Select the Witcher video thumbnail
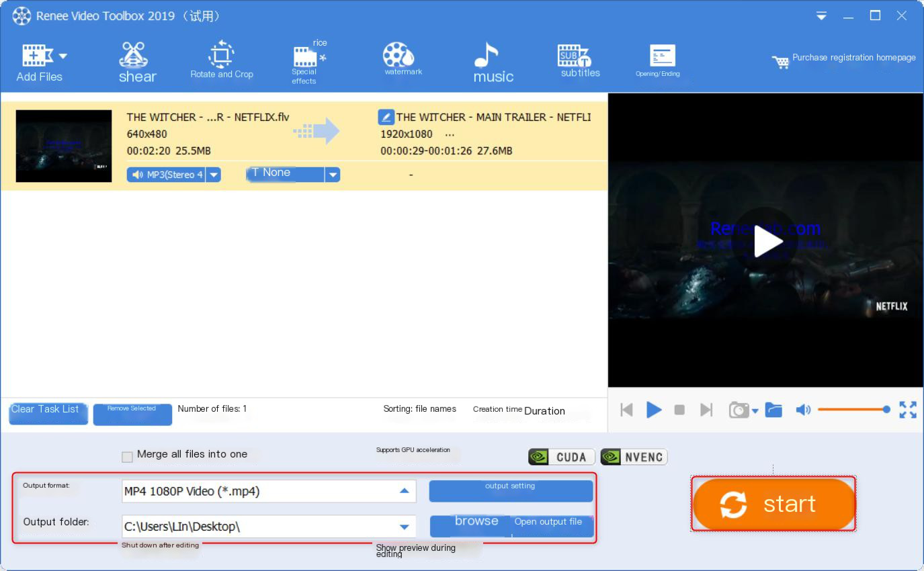924x571 pixels. tap(64, 146)
